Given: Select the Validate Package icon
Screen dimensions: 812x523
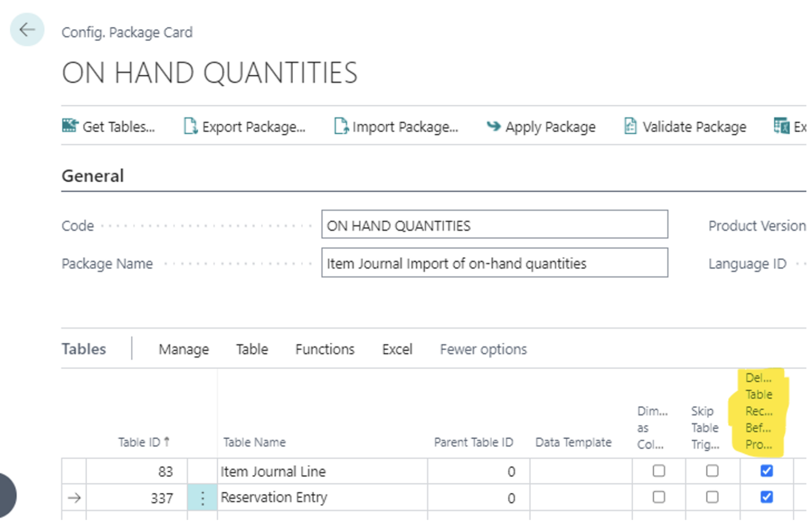Looking at the screenshot, I should click(630, 127).
